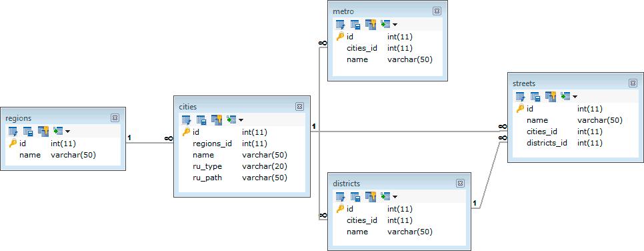Close the regions table box
The image size is (644, 251).
point(115,118)
